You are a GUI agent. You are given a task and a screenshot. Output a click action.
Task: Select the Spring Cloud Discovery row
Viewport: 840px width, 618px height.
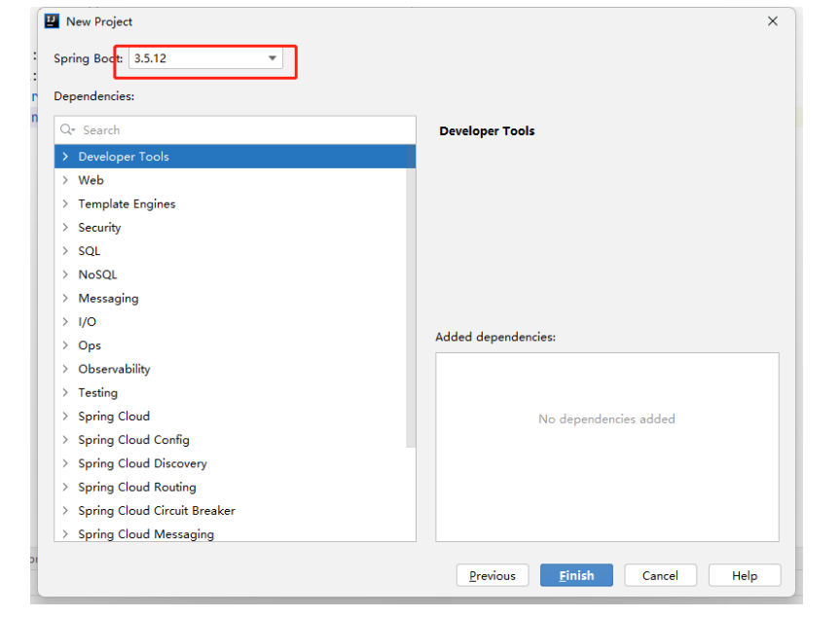point(231,462)
